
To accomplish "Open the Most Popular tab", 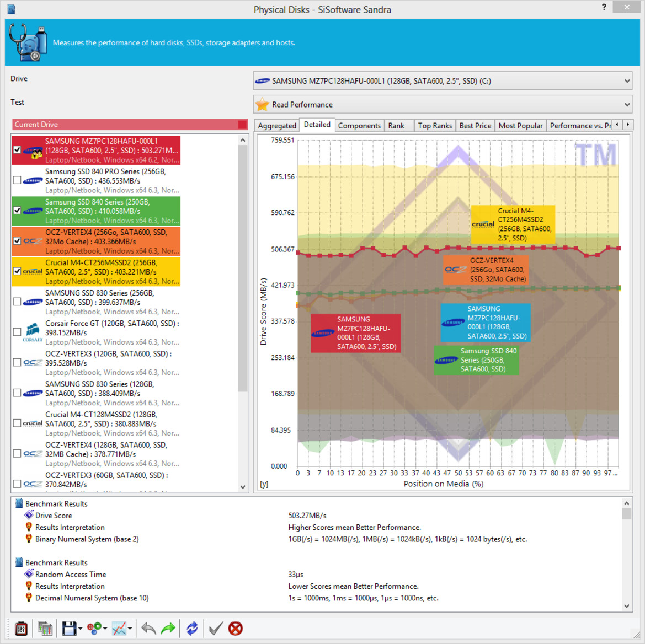I will coord(520,125).
